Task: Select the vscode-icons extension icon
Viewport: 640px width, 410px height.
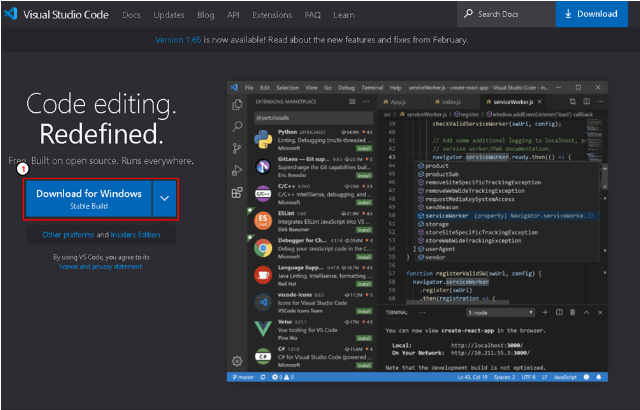Action: point(263,302)
